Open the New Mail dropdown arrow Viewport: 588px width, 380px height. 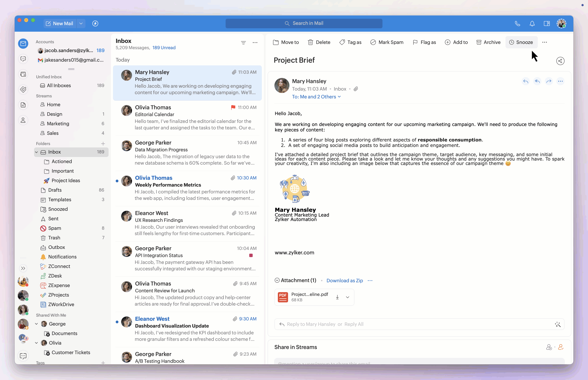(x=81, y=23)
